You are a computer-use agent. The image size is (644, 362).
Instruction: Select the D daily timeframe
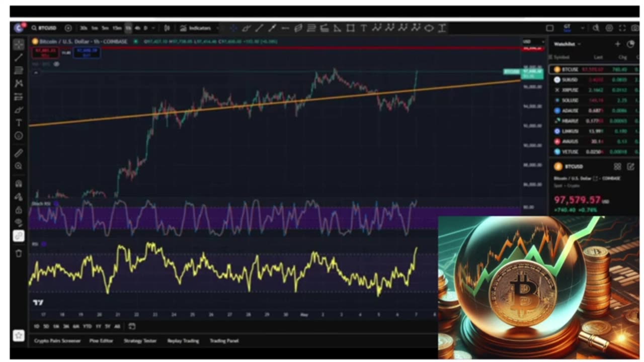point(146,28)
